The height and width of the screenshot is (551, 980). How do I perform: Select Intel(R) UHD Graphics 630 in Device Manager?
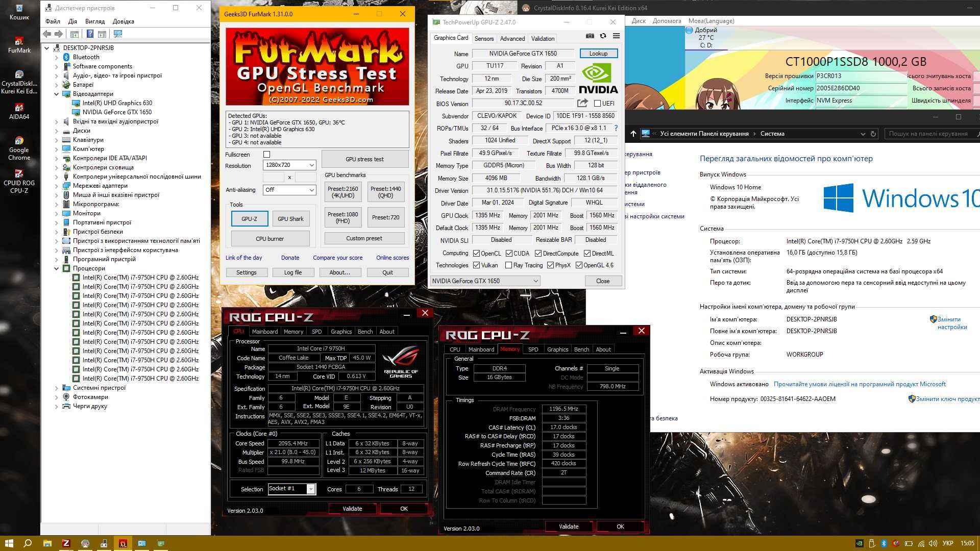[117, 103]
